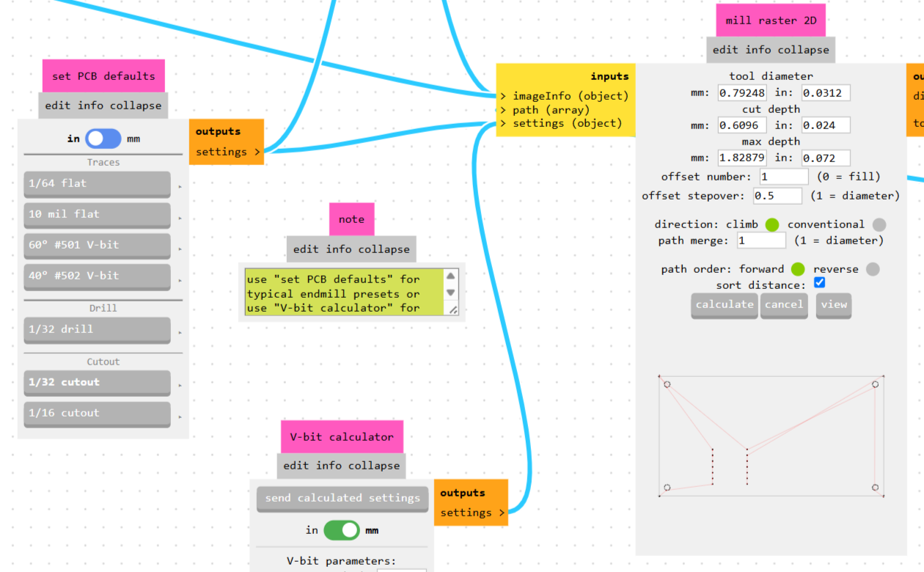Select reverse path order radio button

[x=873, y=269]
